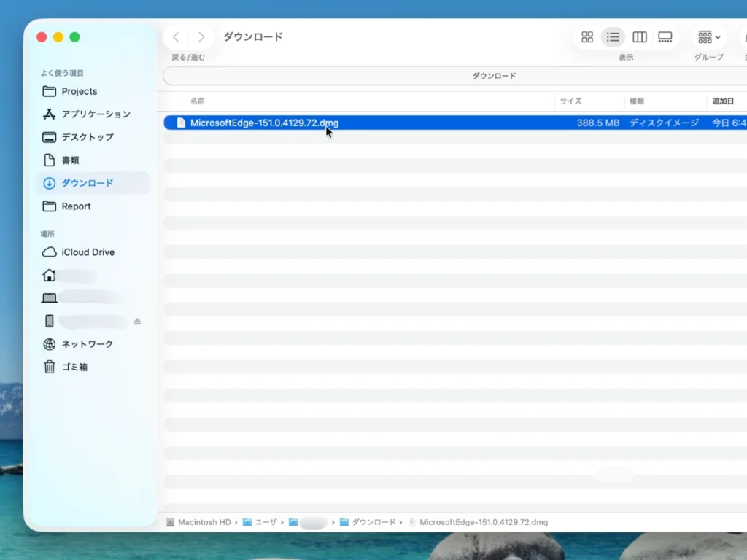747x560 pixels.
Task: Sort by 名前 column header
Action: [197, 101]
